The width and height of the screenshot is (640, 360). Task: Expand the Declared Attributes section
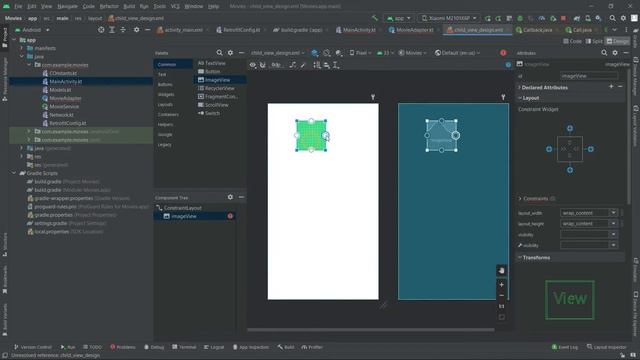coord(520,87)
